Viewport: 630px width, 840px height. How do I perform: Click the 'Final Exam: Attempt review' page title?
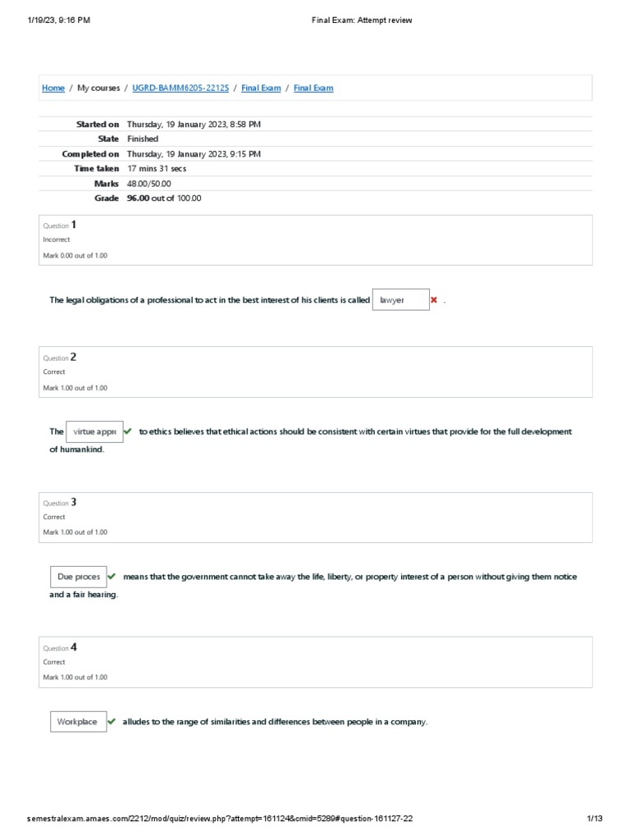(362, 21)
